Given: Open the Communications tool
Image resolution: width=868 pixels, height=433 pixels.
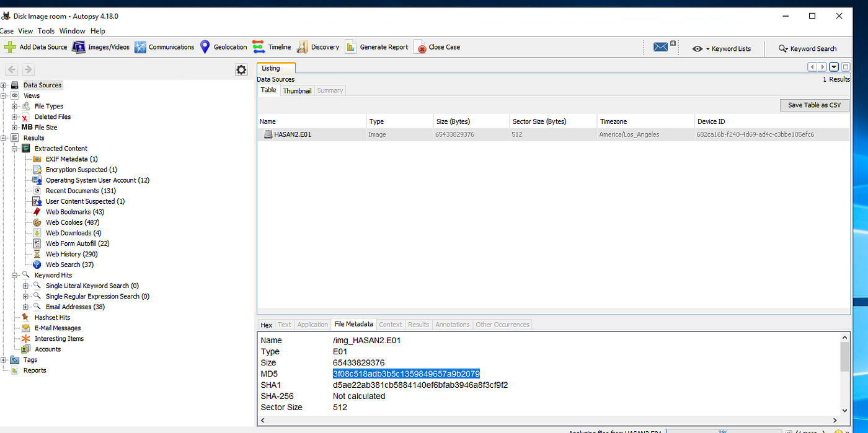Looking at the screenshot, I should tap(164, 47).
